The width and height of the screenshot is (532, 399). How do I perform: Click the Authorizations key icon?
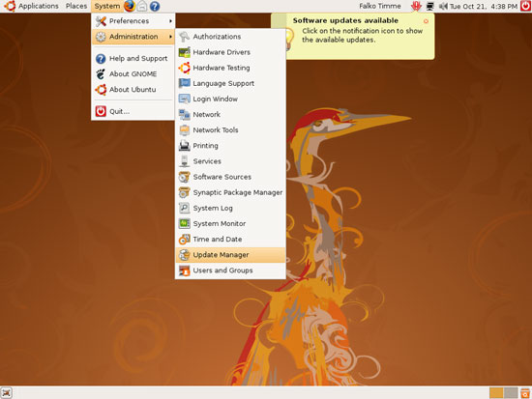[184, 37]
